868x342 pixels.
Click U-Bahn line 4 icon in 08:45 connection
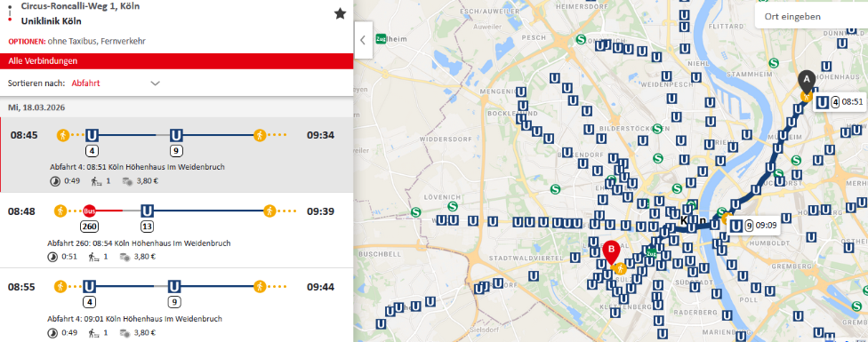click(92, 135)
